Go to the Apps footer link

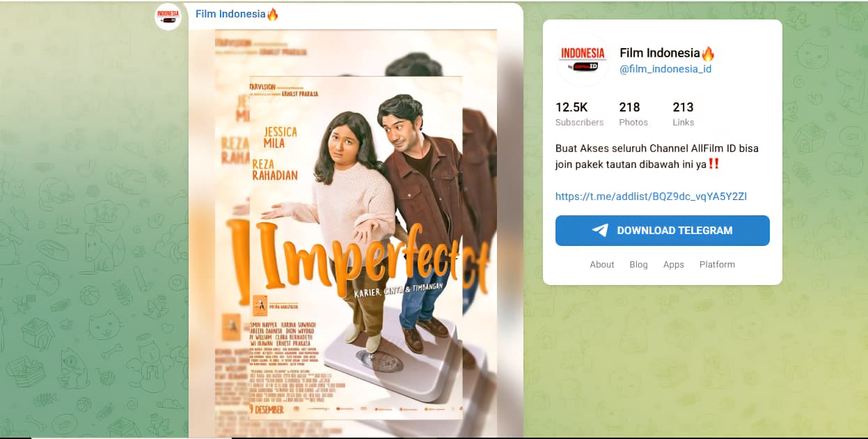(674, 265)
